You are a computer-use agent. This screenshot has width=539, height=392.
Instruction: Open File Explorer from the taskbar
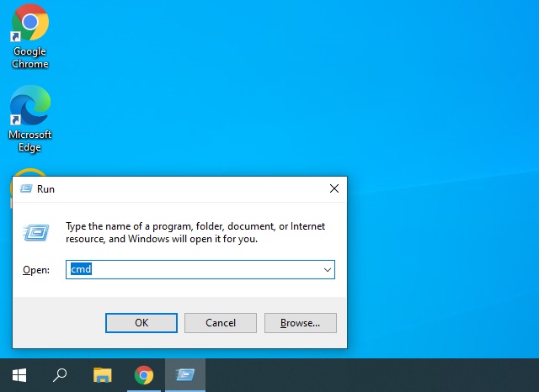point(103,375)
